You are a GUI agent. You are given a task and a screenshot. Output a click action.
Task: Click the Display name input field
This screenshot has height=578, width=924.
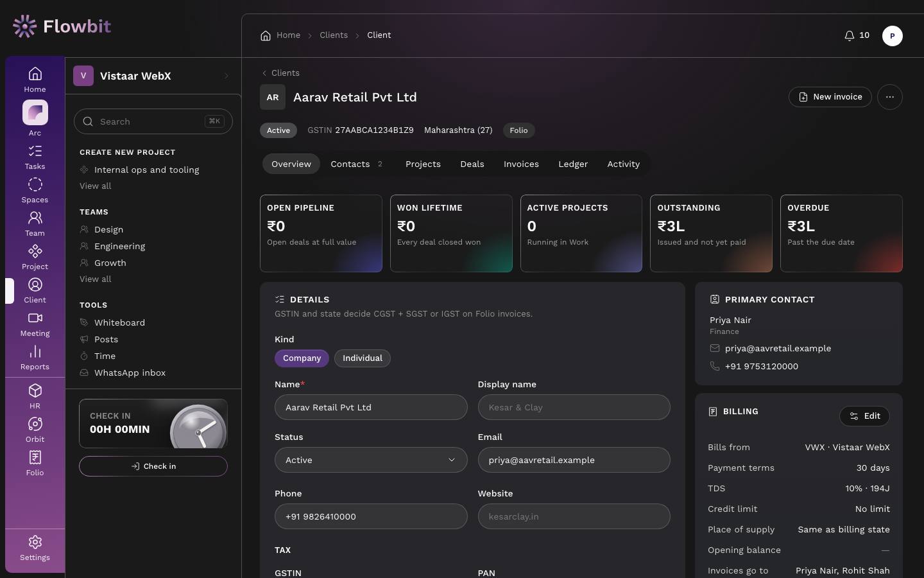[x=574, y=407]
